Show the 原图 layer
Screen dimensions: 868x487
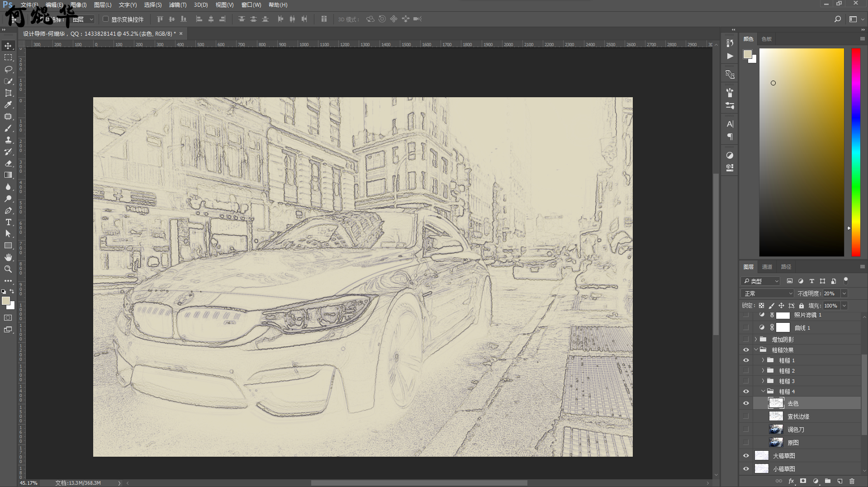pos(746,443)
